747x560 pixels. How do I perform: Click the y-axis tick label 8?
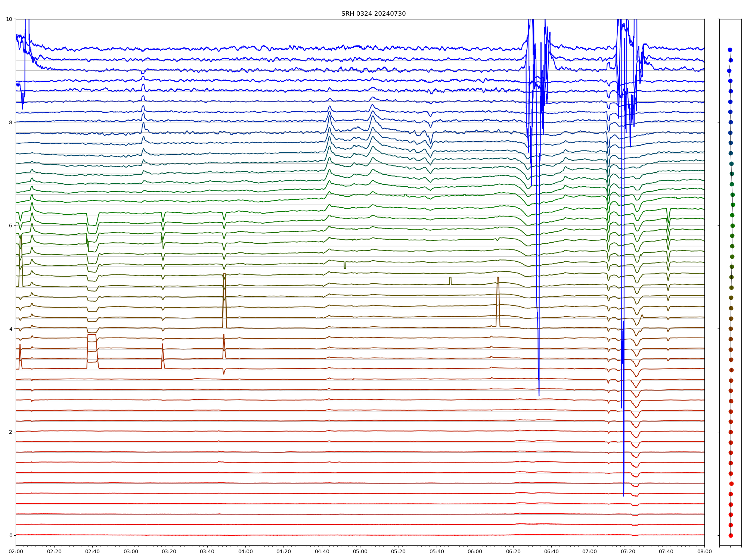[x=10, y=122]
